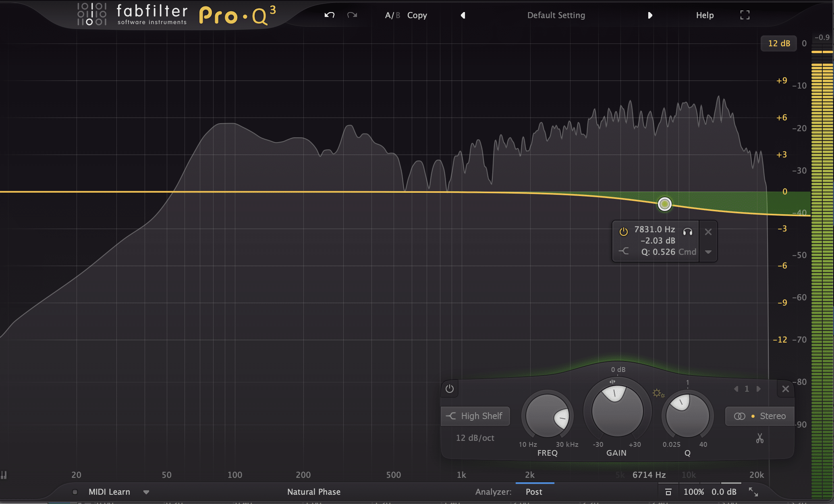Enter full screen mode icon
The height and width of the screenshot is (504, 834).
click(745, 15)
